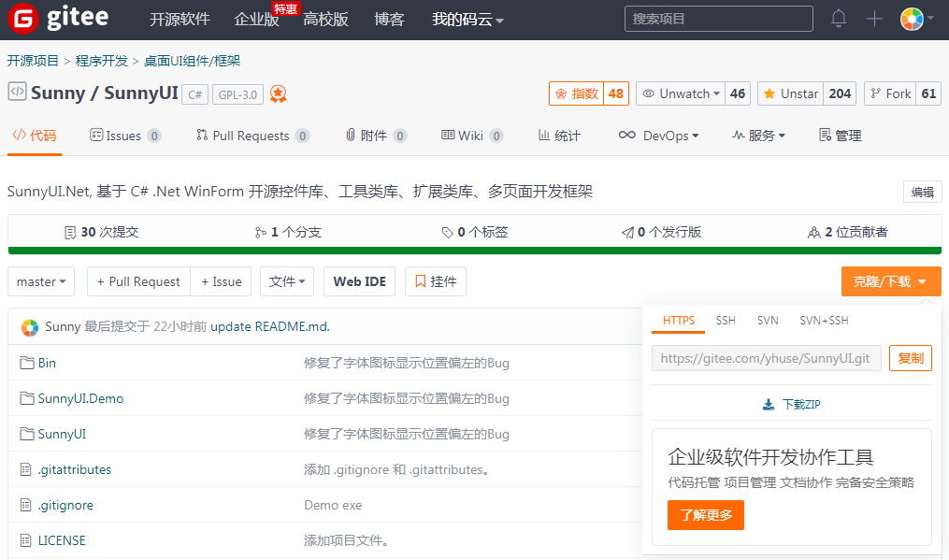Go to the Wiki tab

(x=472, y=136)
